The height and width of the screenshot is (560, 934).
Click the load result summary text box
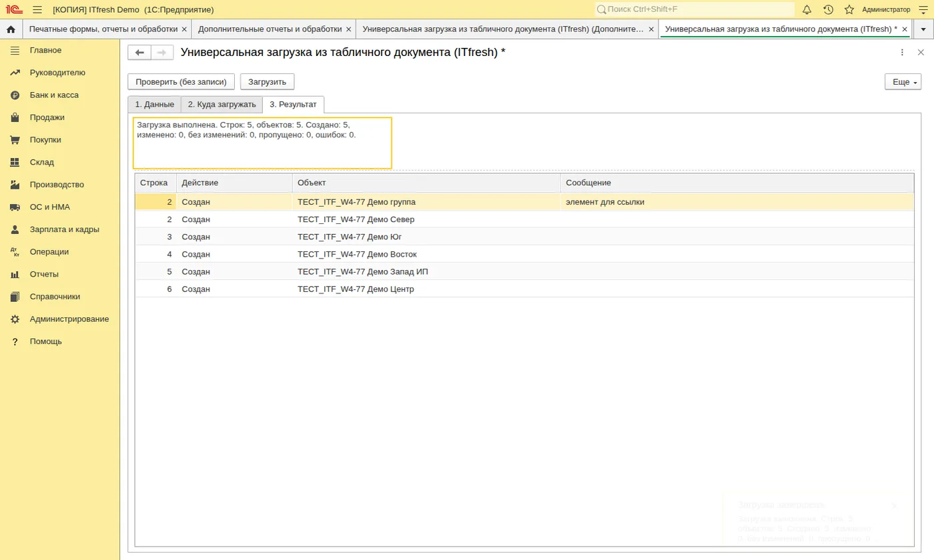262,143
